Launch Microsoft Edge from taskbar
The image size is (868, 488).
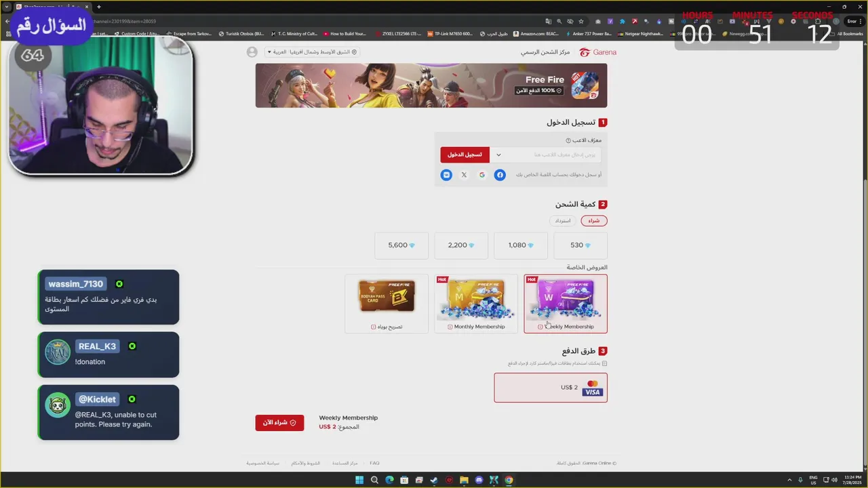pos(389,480)
